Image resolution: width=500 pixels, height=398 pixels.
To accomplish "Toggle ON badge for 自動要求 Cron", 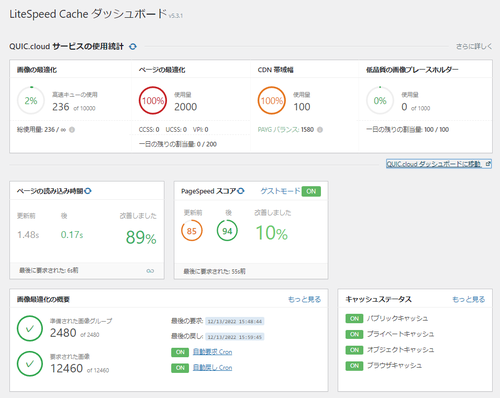I will point(180,352).
